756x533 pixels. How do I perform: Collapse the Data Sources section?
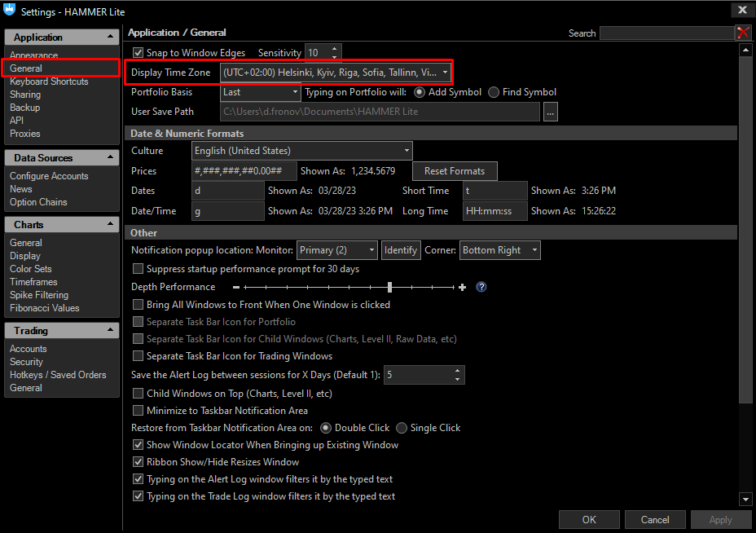(x=110, y=157)
